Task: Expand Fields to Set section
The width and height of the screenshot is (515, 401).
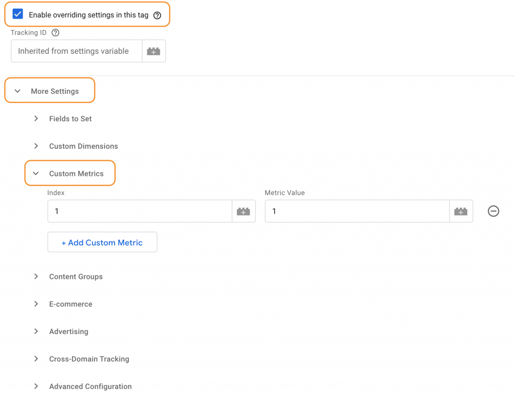Action: pos(63,119)
